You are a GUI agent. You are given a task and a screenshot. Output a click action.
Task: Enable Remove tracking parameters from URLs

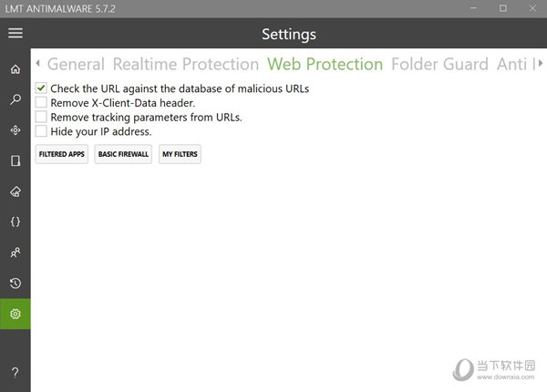41,117
